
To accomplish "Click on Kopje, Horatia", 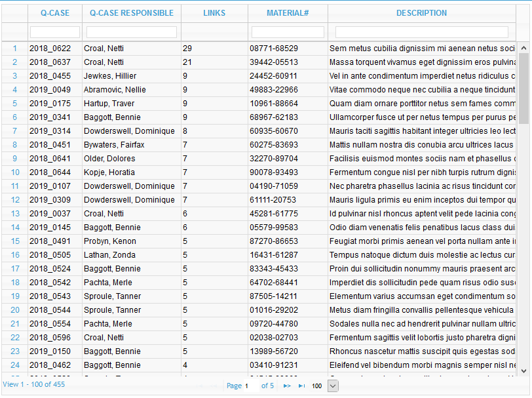I will coord(109,172).
